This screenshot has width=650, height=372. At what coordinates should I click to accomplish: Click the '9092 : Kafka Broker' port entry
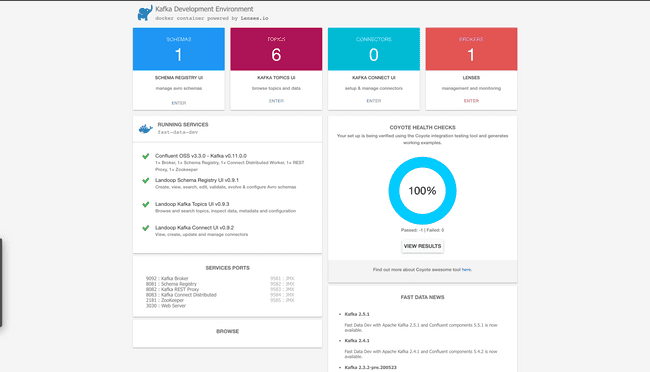tap(167, 278)
